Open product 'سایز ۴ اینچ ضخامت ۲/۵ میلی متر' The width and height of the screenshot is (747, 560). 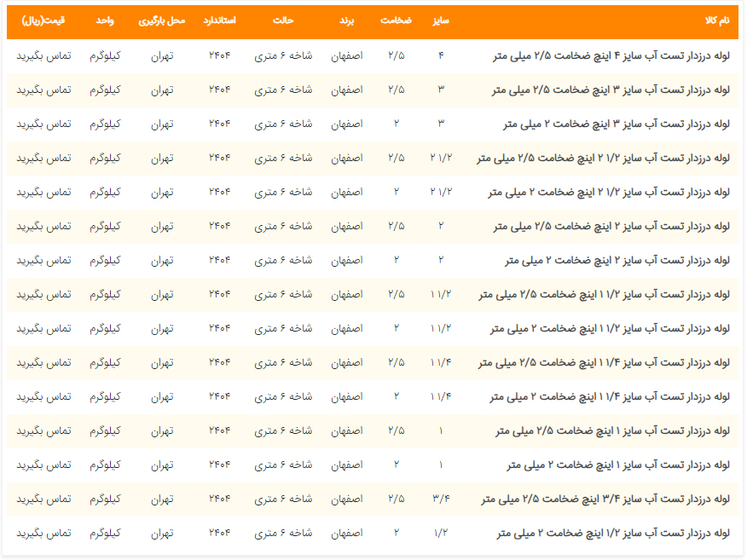tap(611, 55)
